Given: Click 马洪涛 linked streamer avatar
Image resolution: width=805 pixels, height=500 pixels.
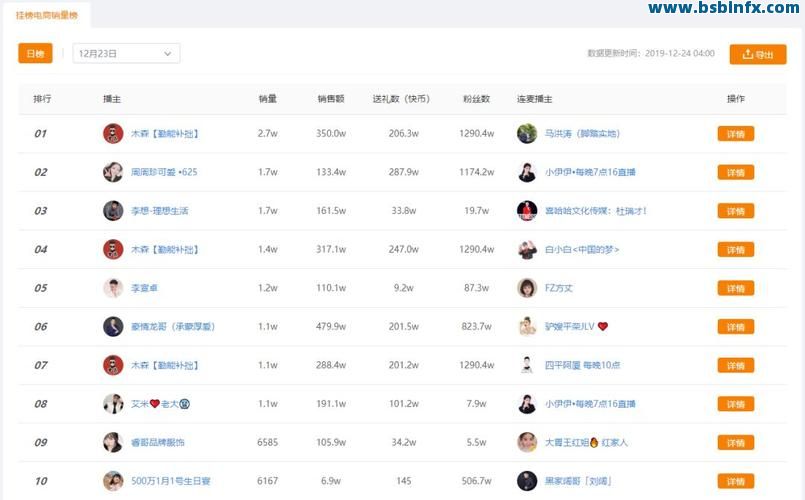Looking at the screenshot, I should tap(527, 133).
